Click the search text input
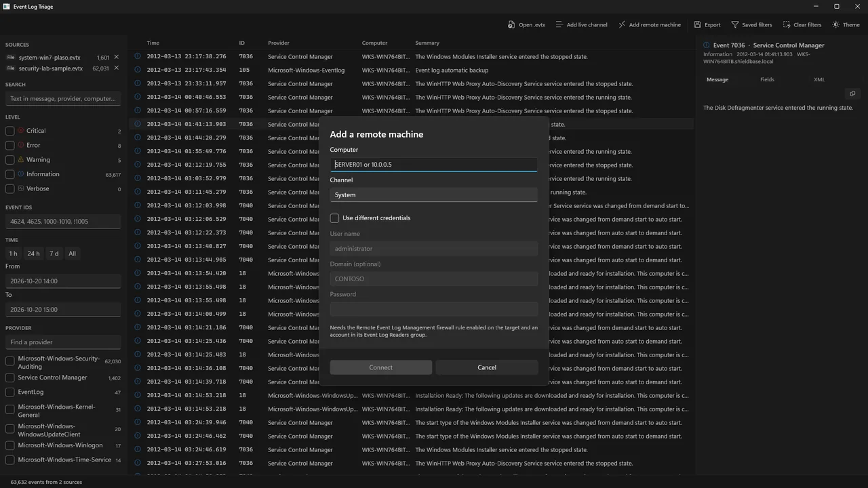 (x=63, y=98)
